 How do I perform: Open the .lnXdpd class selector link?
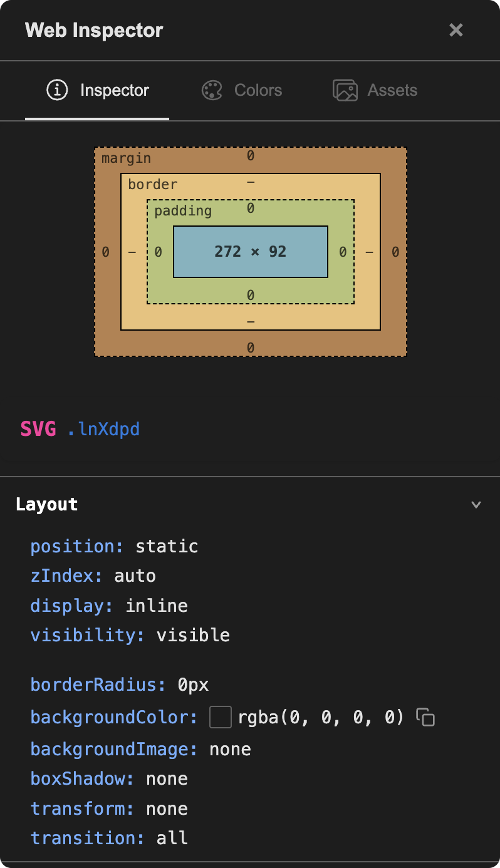point(105,429)
